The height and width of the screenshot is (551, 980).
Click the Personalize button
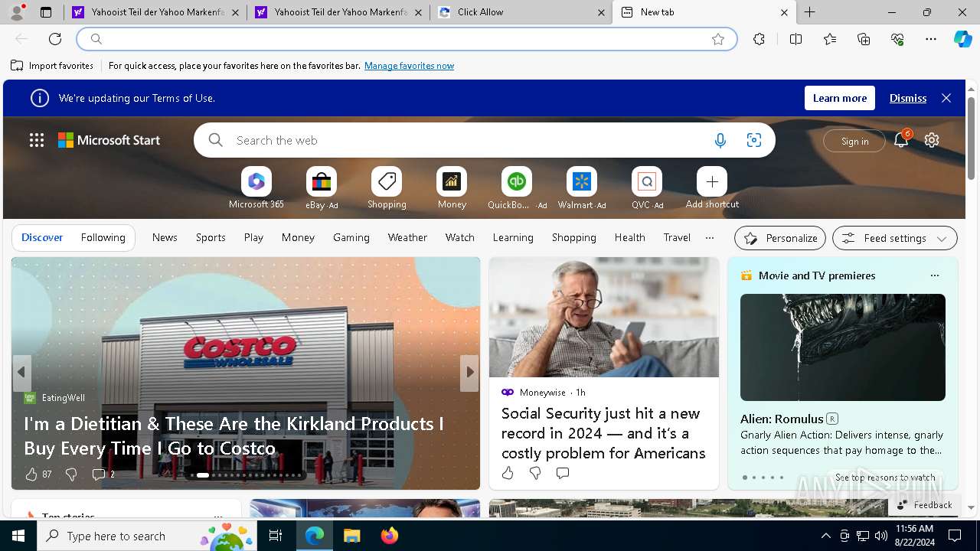780,238
